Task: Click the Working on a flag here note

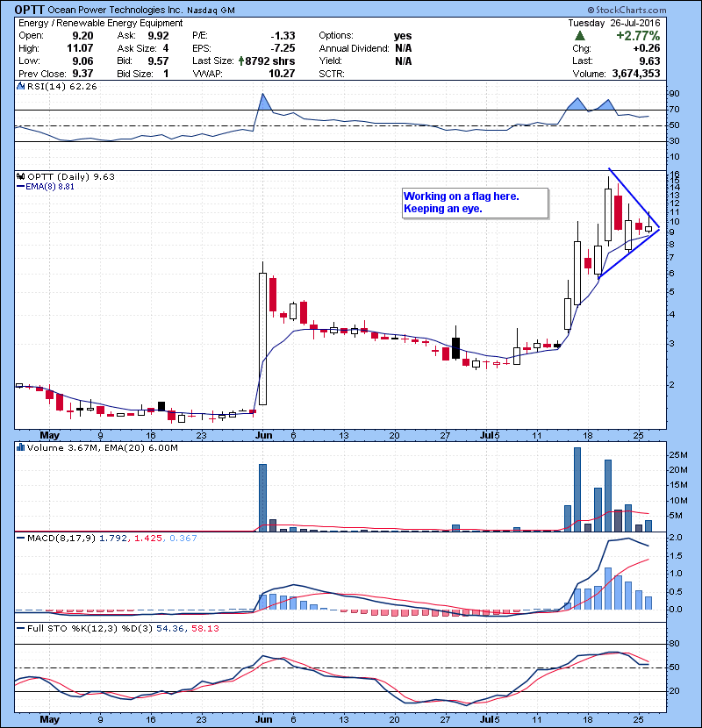Action: pyautogui.click(x=476, y=203)
